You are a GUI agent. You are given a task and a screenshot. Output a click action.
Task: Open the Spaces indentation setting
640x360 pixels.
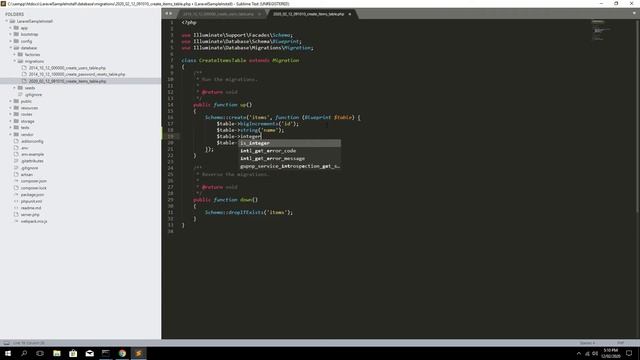click(587, 343)
